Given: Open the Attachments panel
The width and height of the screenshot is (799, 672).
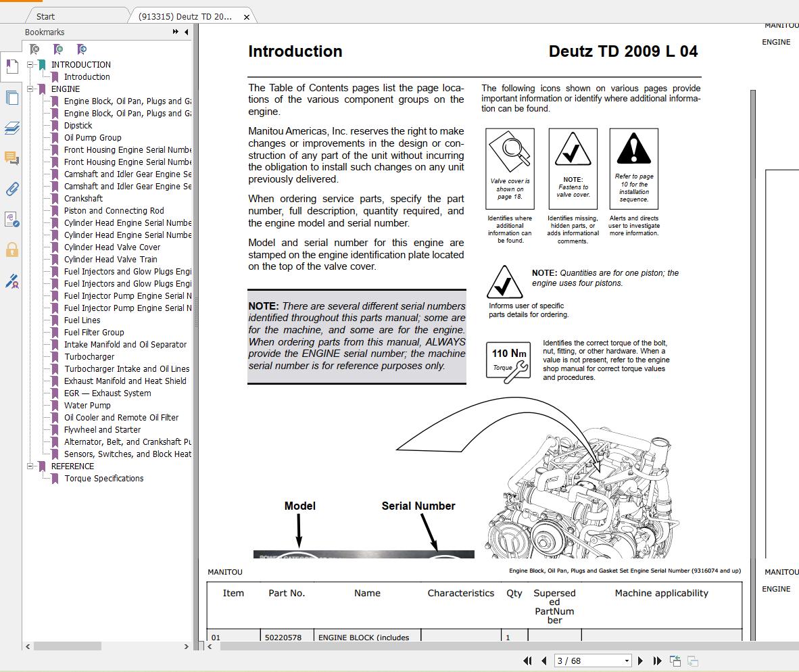Looking at the screenshot, I should 12,189.
